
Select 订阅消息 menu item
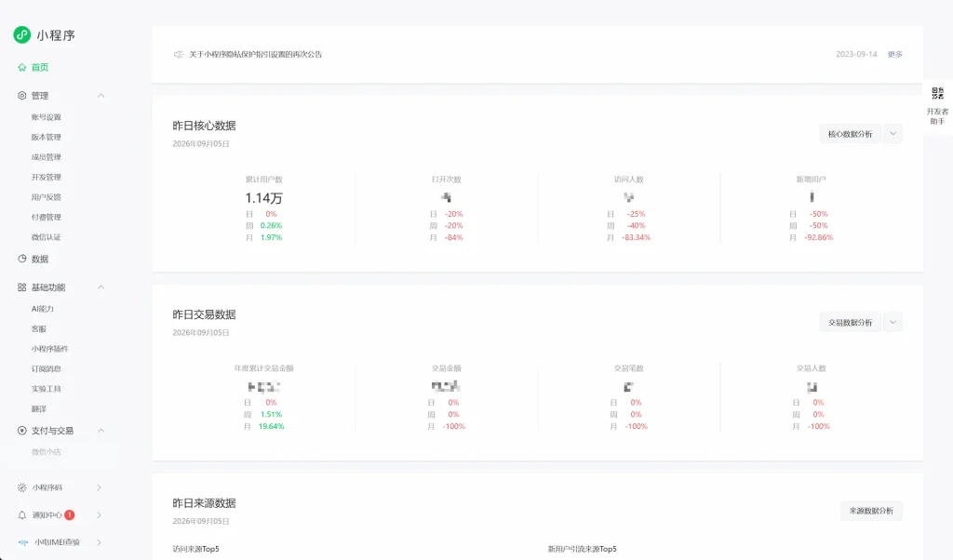tap(47, 368)
